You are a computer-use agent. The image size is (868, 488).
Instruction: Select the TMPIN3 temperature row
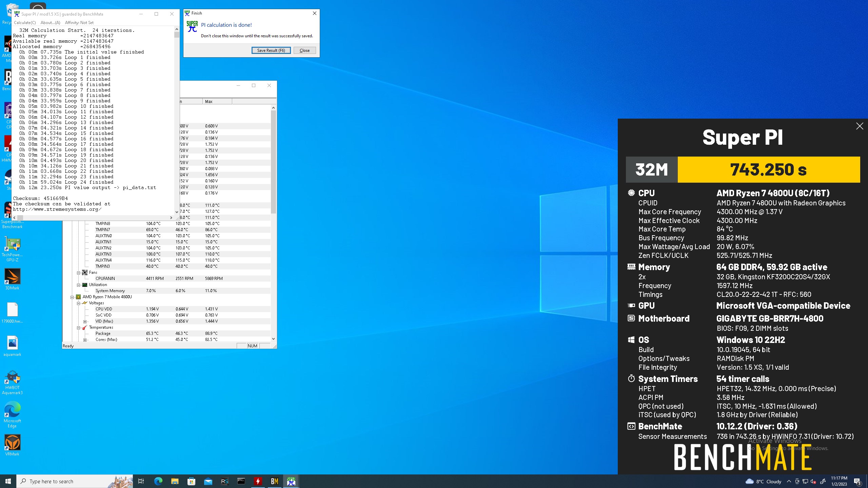coord(166,266)
